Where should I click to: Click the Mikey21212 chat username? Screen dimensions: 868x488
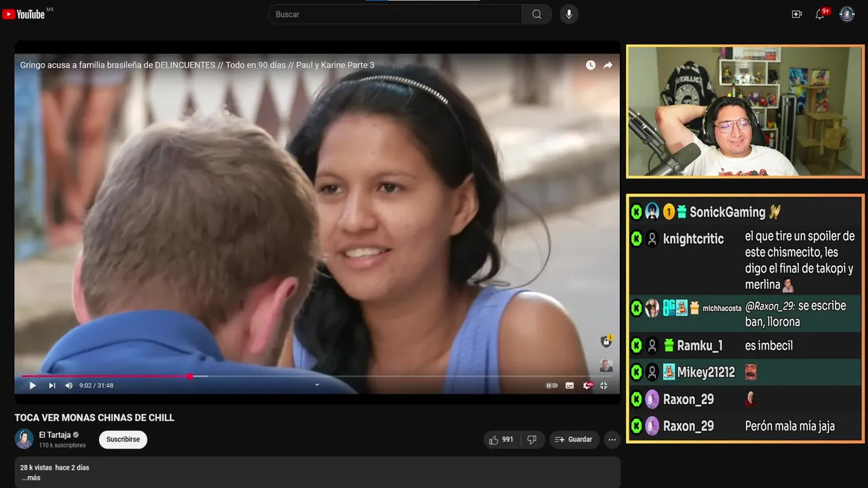(x=706, y=372)
